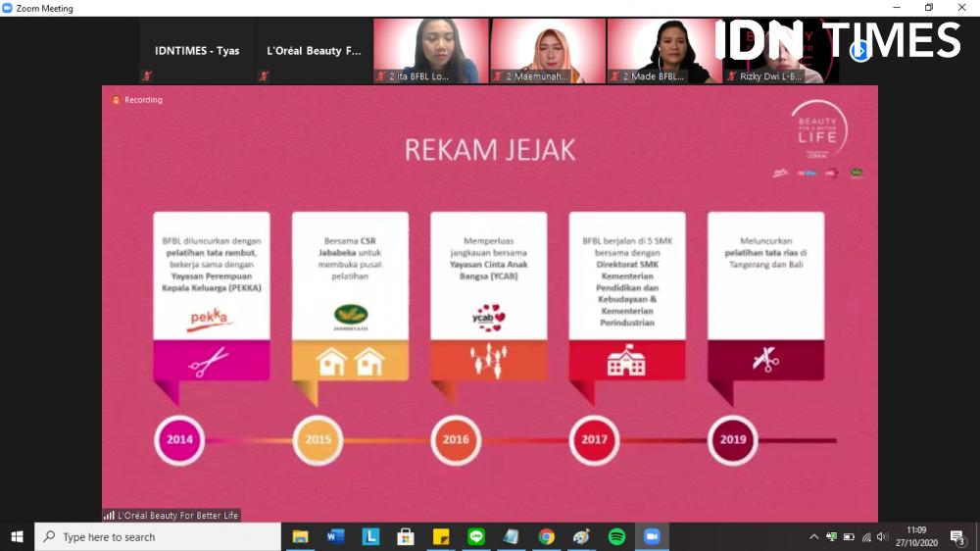Select Maemunah participant video thumbnail

click(548, 51)
